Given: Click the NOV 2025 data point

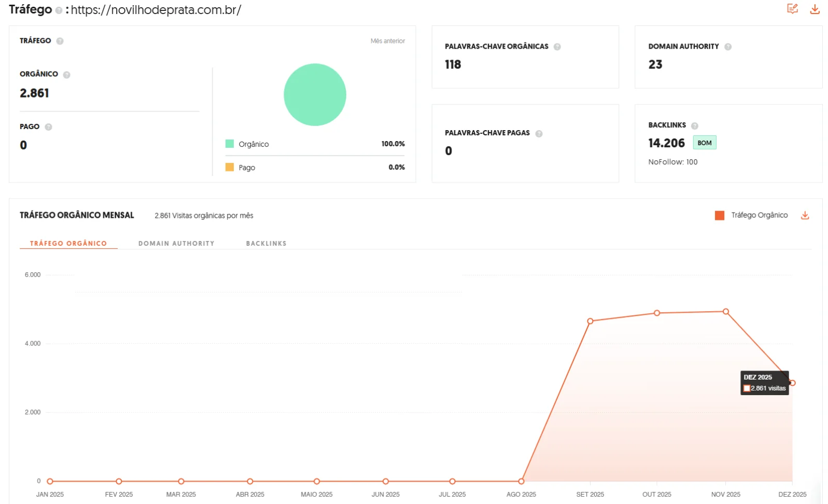Looking at the screenshot, I should click(x=725, y=312).
